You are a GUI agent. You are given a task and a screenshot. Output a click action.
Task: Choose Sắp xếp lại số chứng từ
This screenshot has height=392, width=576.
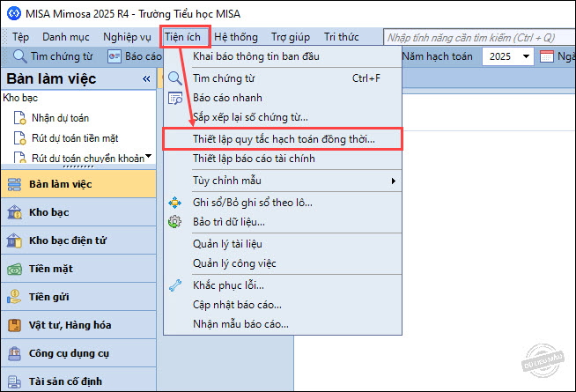point(282,117)
